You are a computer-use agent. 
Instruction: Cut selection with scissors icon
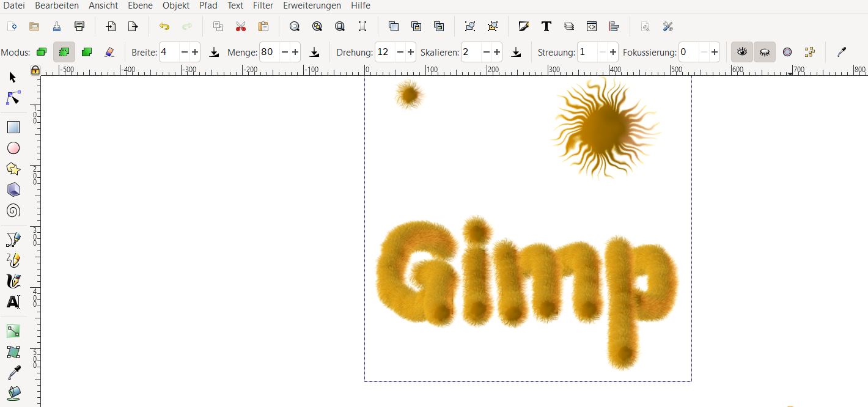241,26
